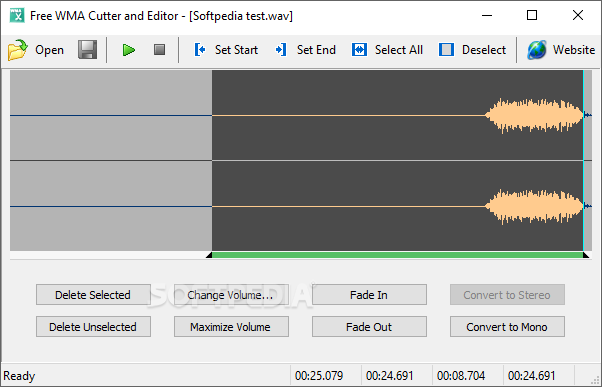Click the Website toolbar label
602x387 pixels.
click(574, 50)
